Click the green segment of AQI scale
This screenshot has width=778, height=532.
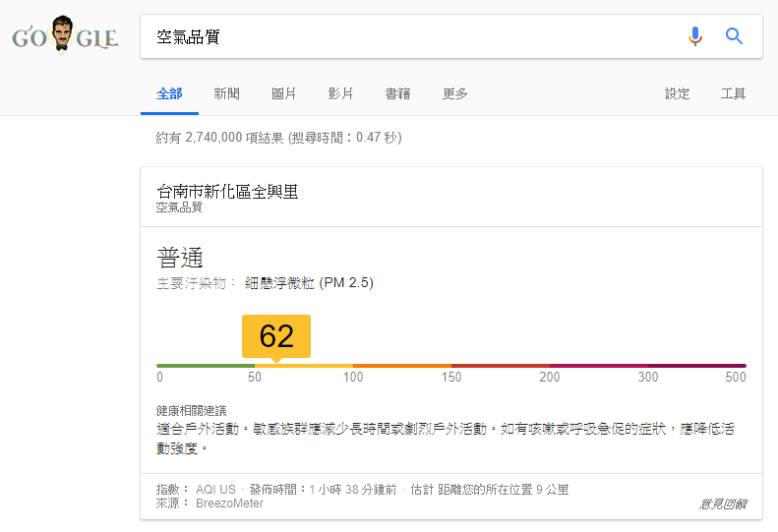(x=205, y=366)
